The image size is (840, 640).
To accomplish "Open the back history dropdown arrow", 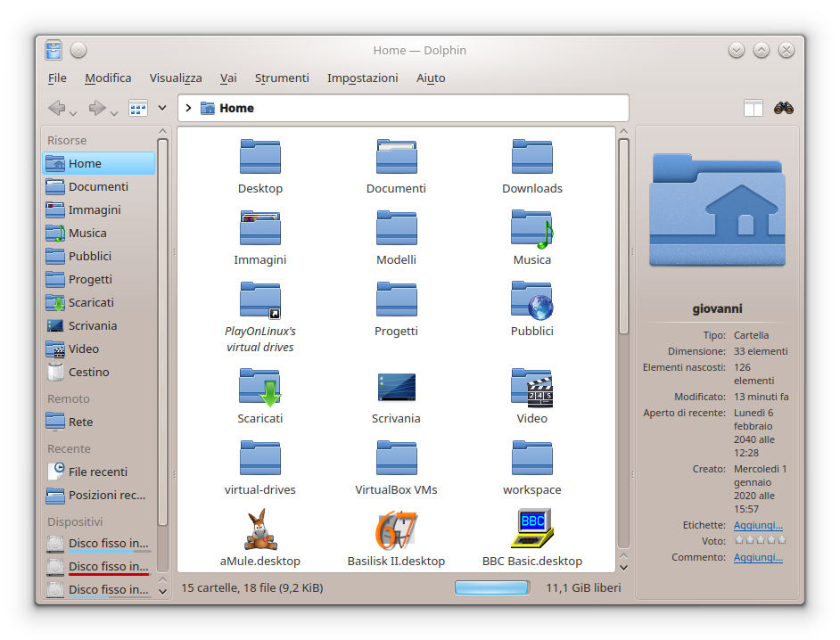I will [x=73, y=112].
